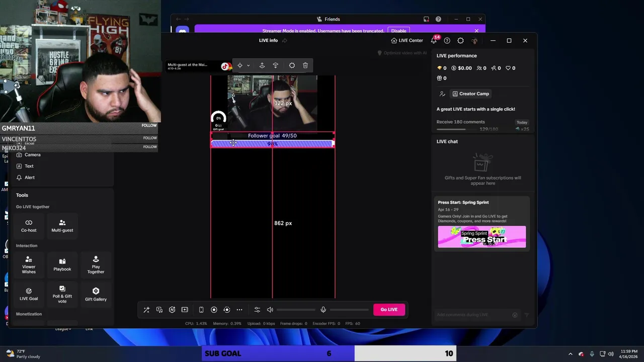Click the Receive 180 comments task text

[x=461, y=122]
